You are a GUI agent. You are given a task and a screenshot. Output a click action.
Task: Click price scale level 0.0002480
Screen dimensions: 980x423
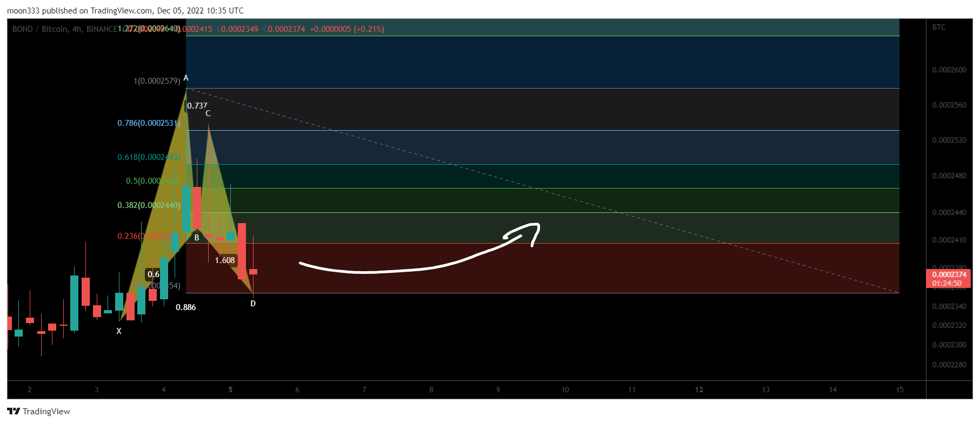(949, 176)
